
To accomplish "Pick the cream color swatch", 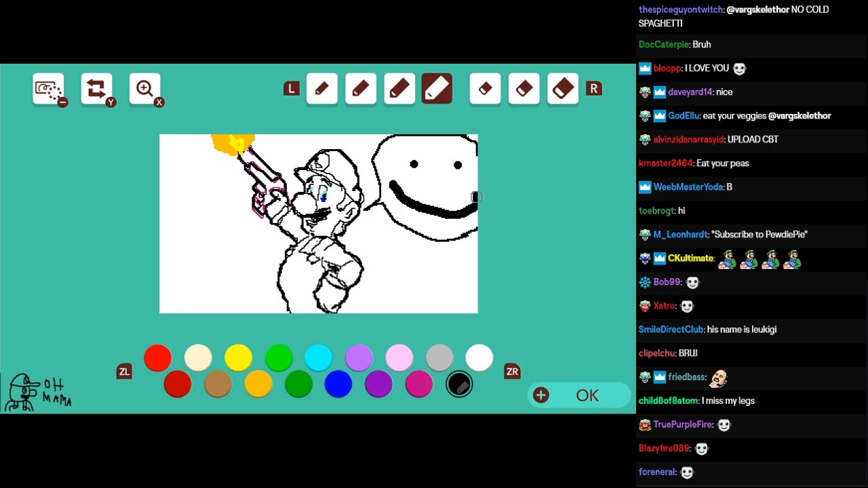I will (198, 358).
